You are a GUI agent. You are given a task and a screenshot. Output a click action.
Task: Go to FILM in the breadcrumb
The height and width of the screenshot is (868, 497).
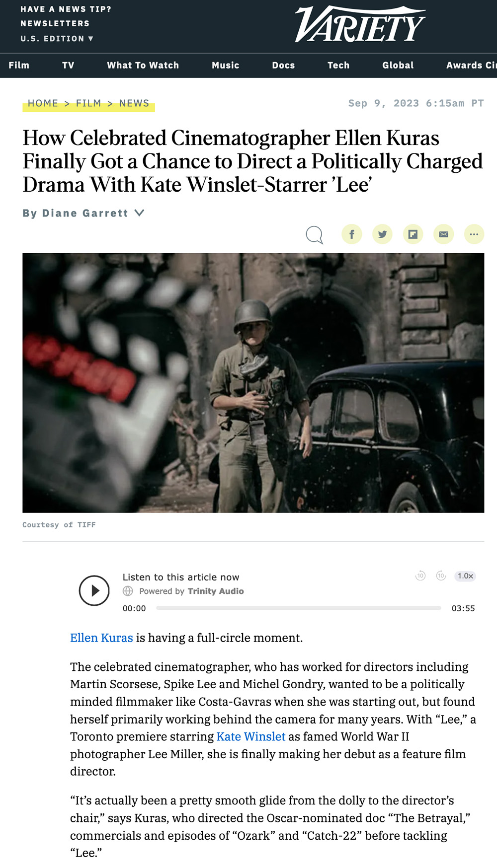tap(88, 103)
